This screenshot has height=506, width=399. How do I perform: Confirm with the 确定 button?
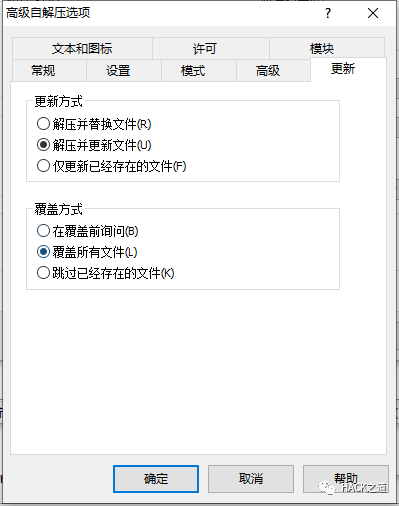coord(156,479)
